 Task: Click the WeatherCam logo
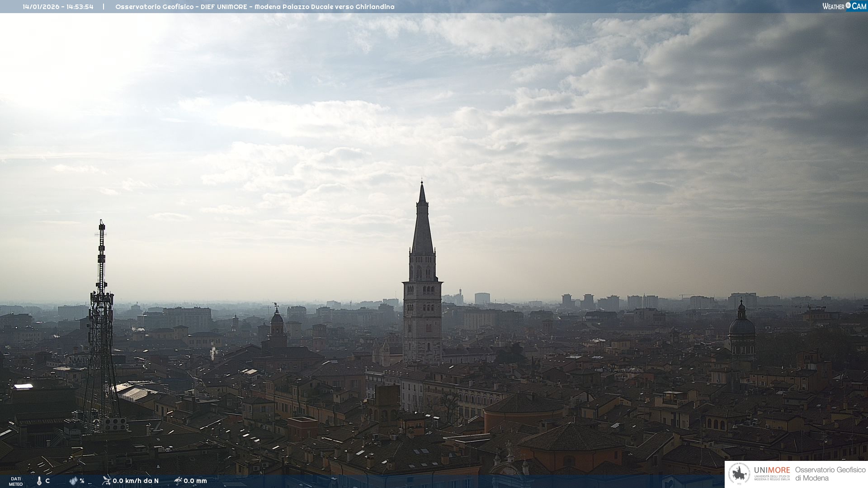click(x=844, y=6)
